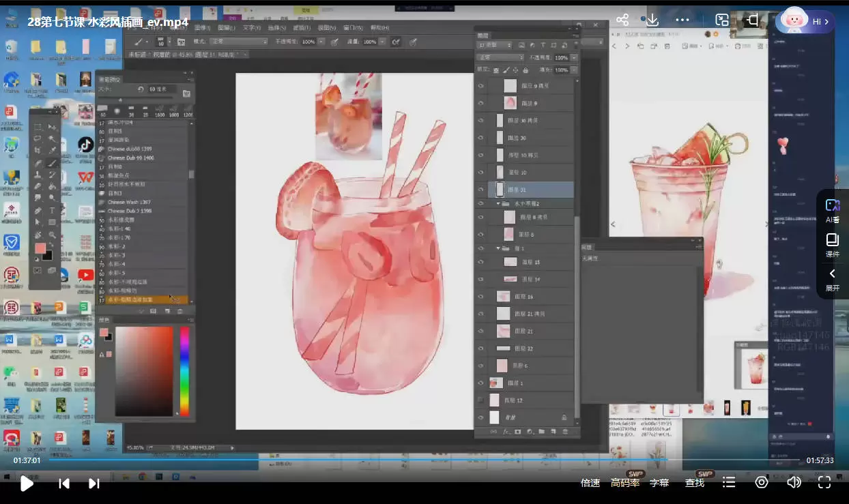Viewport: 849px width, 504px height.
Task: Open the brush opacity arrow in options bar
Action: pos(321,42)
